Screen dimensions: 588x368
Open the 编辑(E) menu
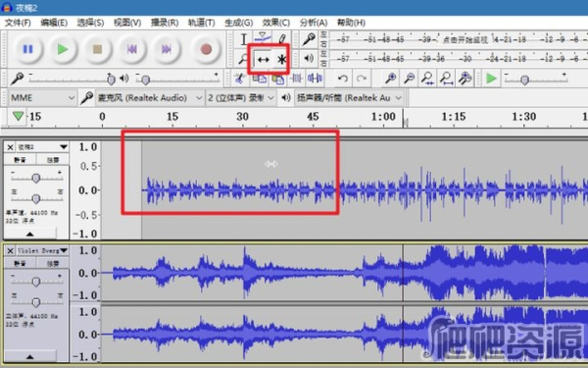tap(54, 23)
